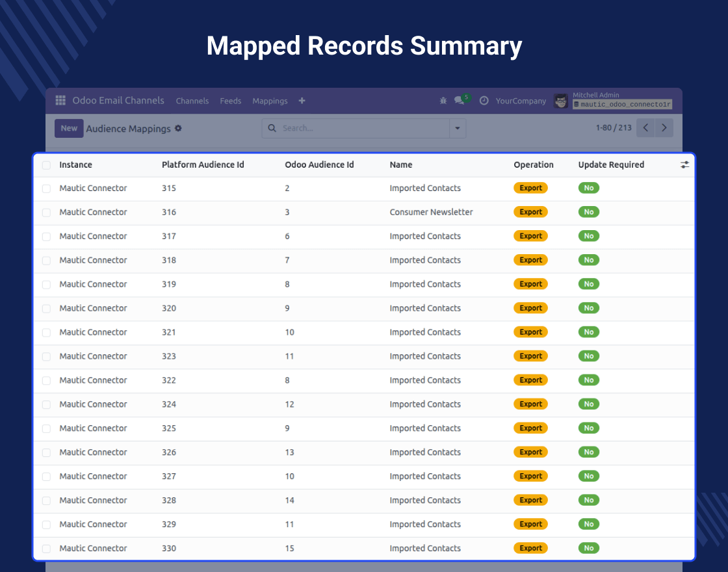The height and width of the screenshot is (572, 728).
Task: Click the Consumer Newsletter name cell
Action: click(x=432, y=212)
